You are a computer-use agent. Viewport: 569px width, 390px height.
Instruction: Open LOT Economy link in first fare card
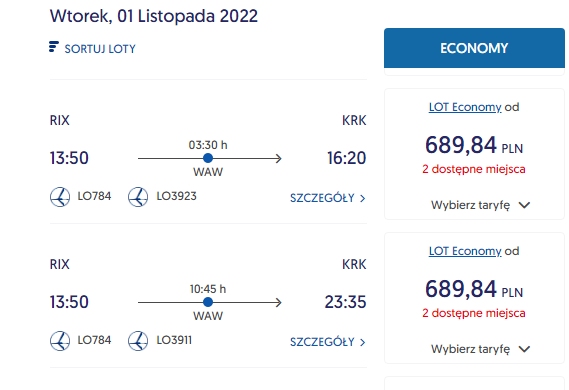(465, 107)
